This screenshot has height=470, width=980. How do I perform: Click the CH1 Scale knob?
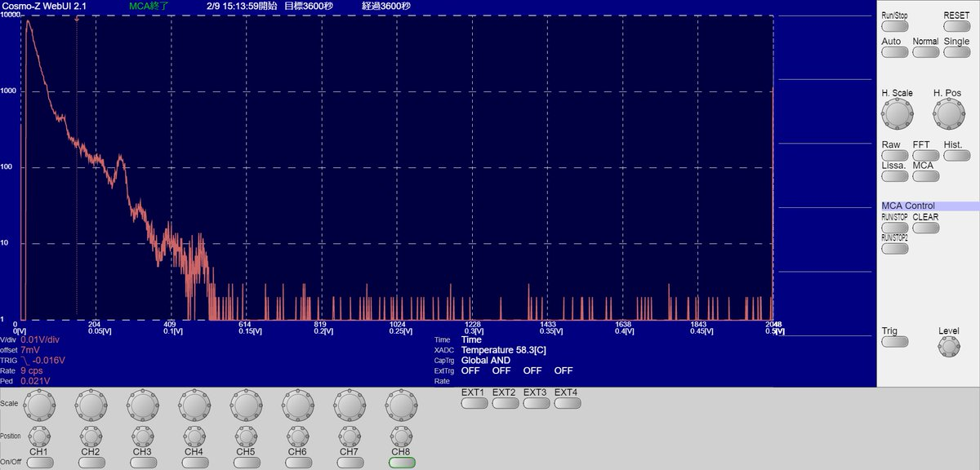click(x=38, y=405)
